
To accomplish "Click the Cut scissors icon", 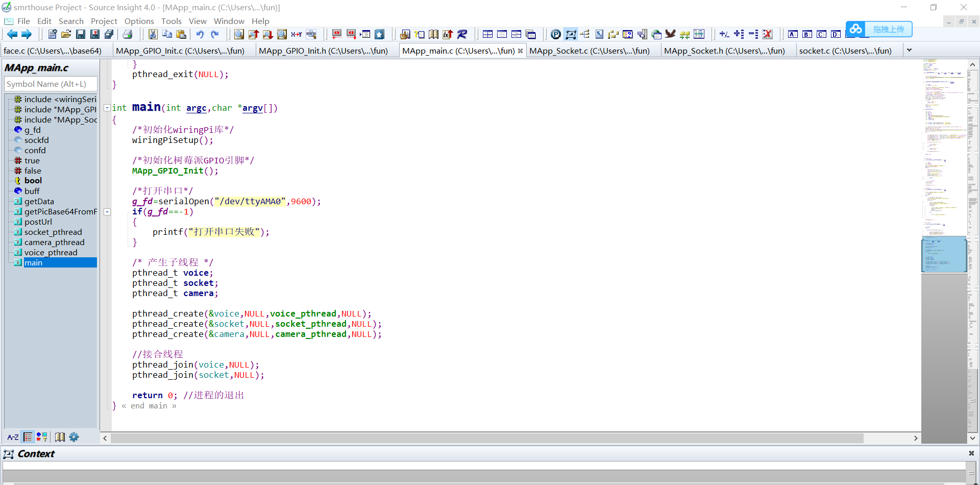I will (153, 34).
